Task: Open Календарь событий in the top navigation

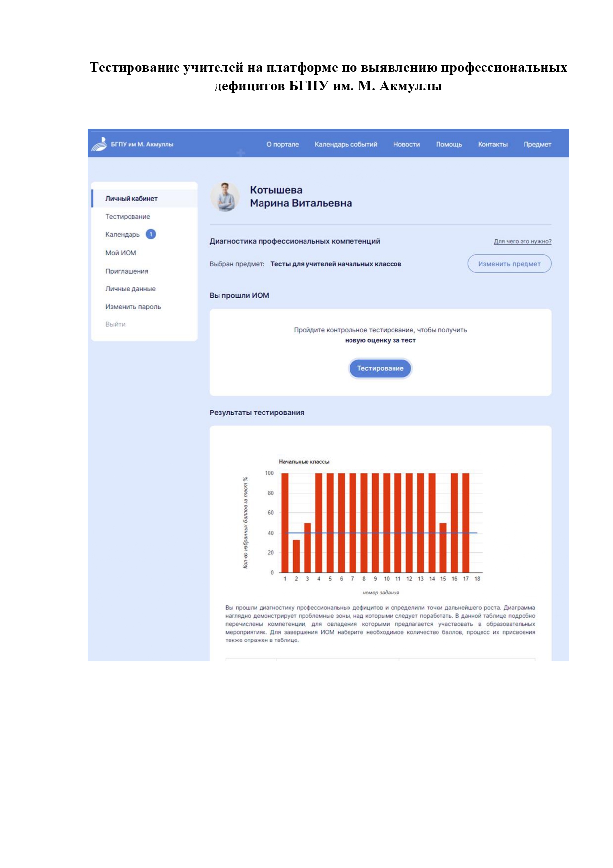Action: point(346,144)
